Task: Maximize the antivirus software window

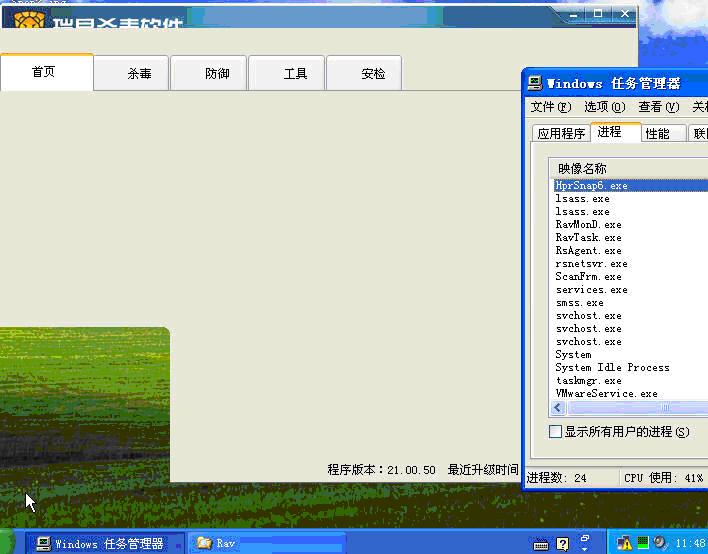Action: pyautogui.click(x=598, y=14)
